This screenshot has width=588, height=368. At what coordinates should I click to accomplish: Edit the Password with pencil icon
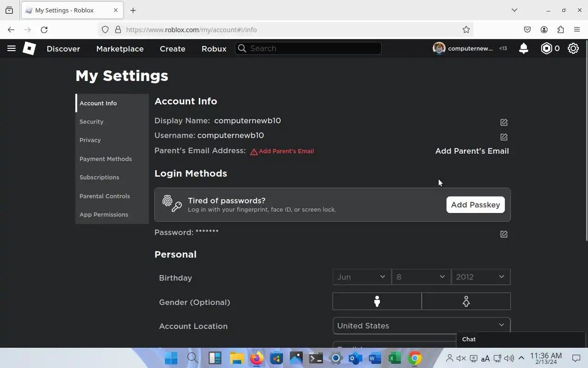point(504,234)
